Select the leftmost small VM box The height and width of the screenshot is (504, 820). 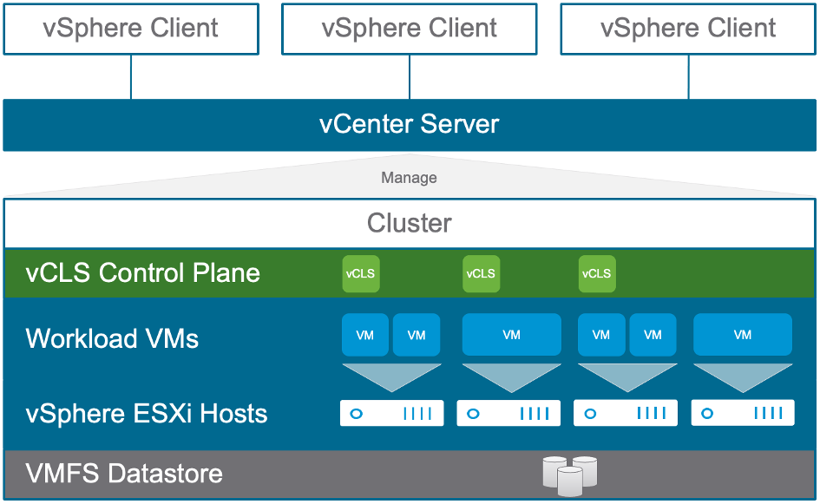365,335
